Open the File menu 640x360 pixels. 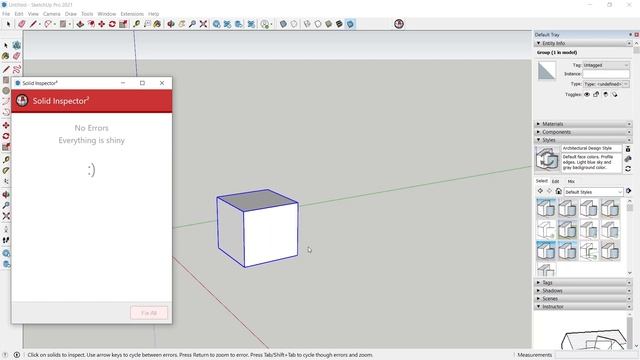click(6, 14)
